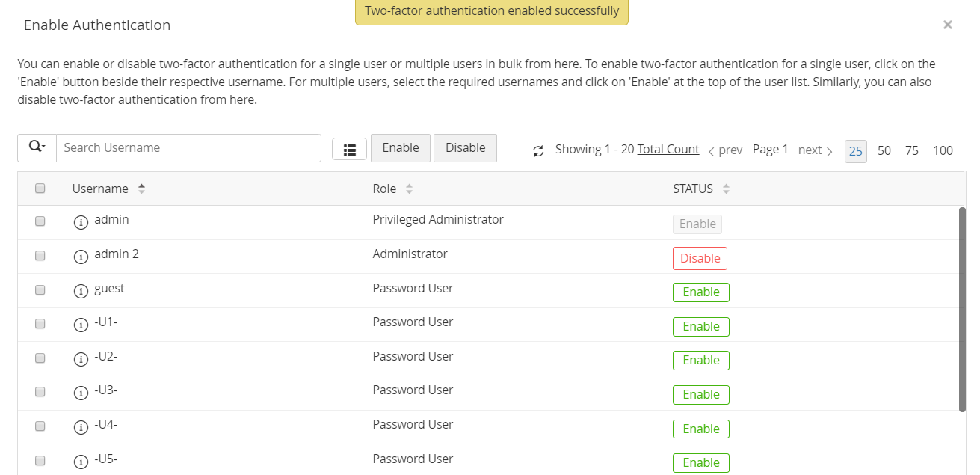The image size is (980, 475).
Task: Go to next page
Action: click(815, 150)
